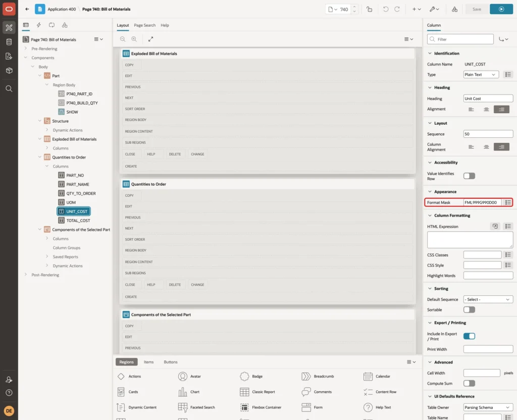
Task: Click the property Filter search field
Action: (460, 39)
